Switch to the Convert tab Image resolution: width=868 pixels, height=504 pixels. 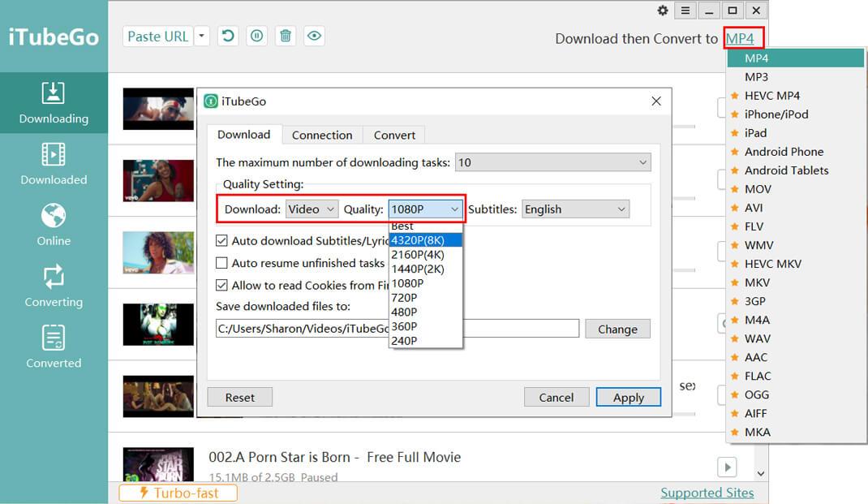coord(394,136)
